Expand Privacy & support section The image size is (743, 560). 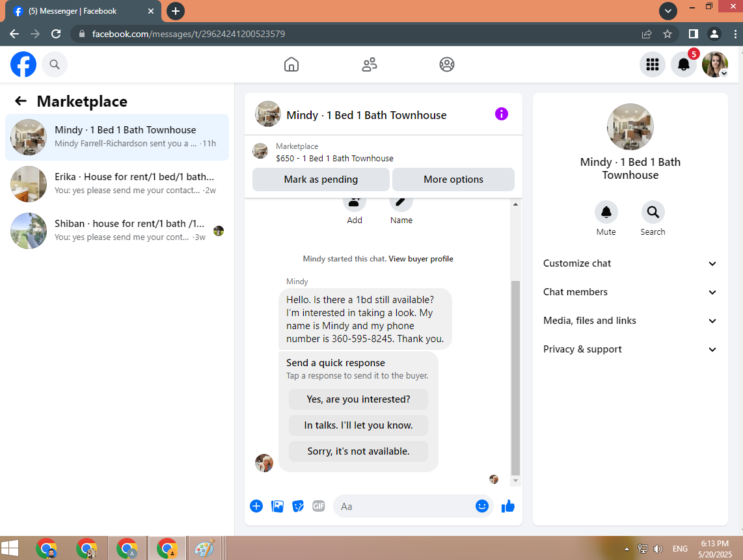coord(630,349)
